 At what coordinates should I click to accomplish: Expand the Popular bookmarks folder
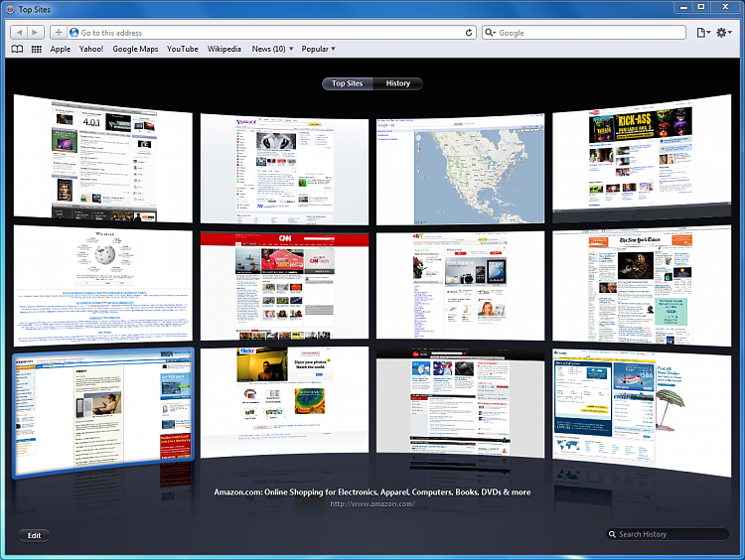[318, 49]
